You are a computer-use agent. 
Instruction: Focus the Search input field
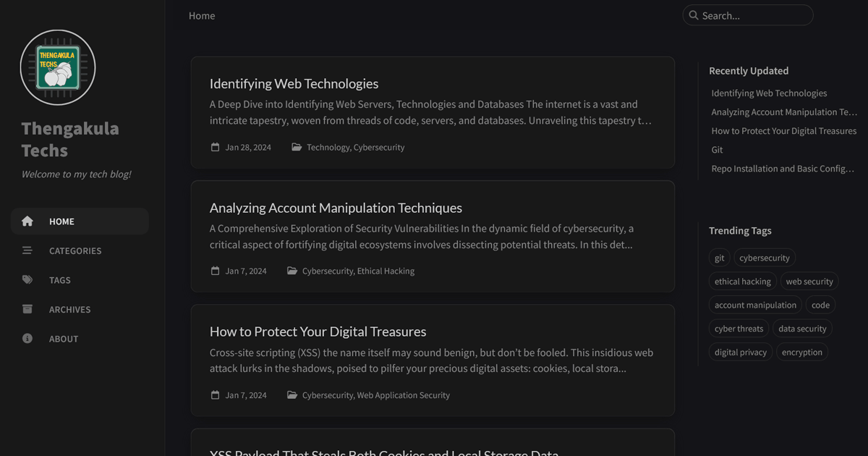tap(752, 15)
